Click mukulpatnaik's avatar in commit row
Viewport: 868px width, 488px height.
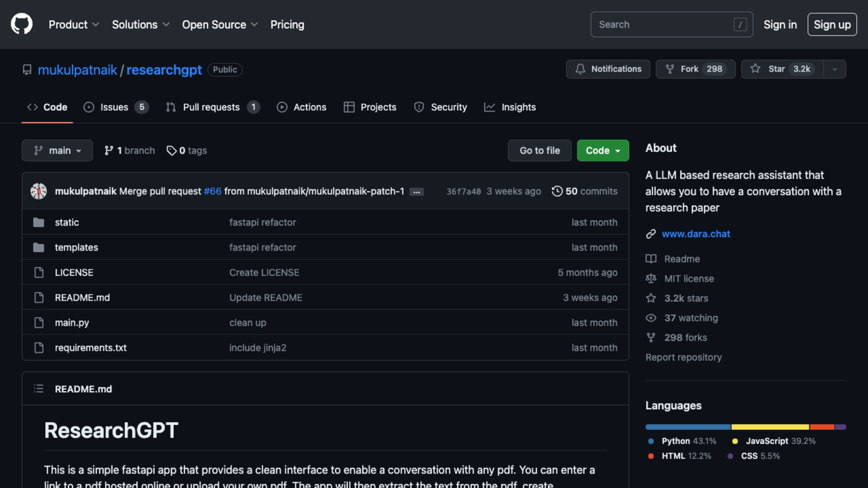(39, 191)
